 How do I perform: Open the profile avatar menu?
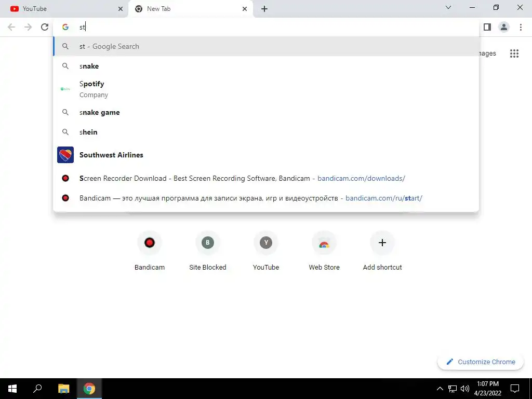point(504,27)
